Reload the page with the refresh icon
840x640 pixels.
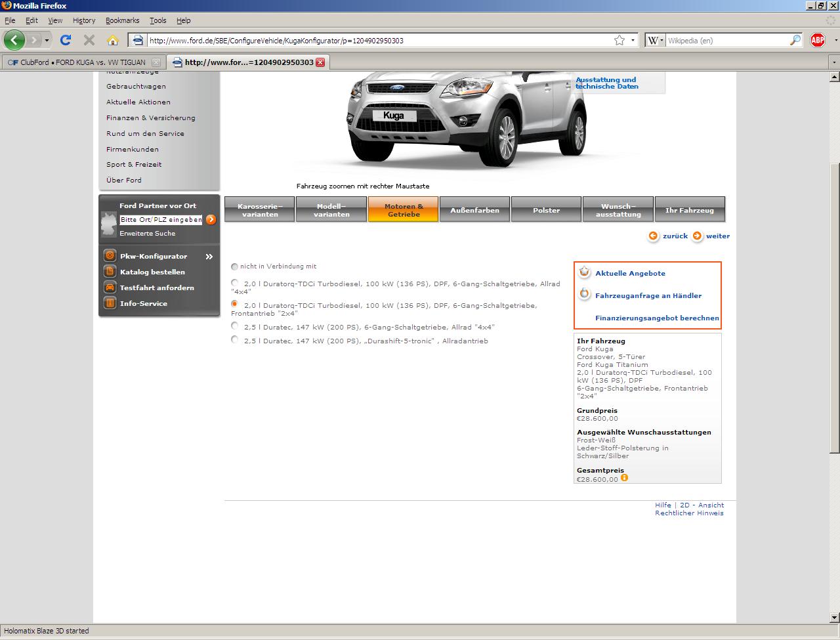pos(66,40)
